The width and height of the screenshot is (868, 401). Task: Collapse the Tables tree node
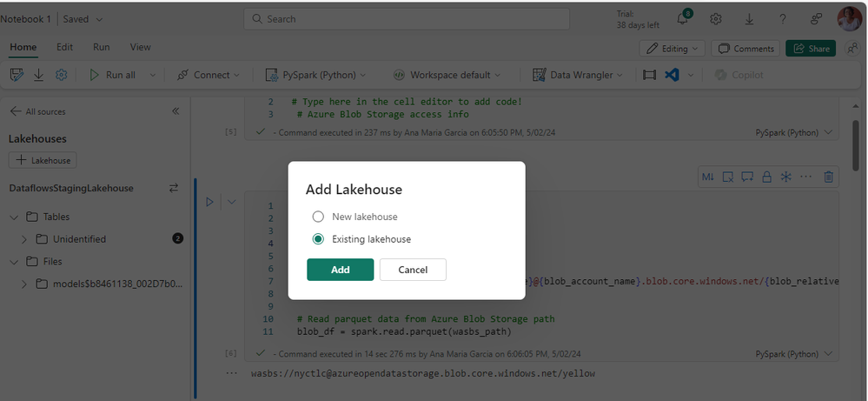tap(14, 217)
